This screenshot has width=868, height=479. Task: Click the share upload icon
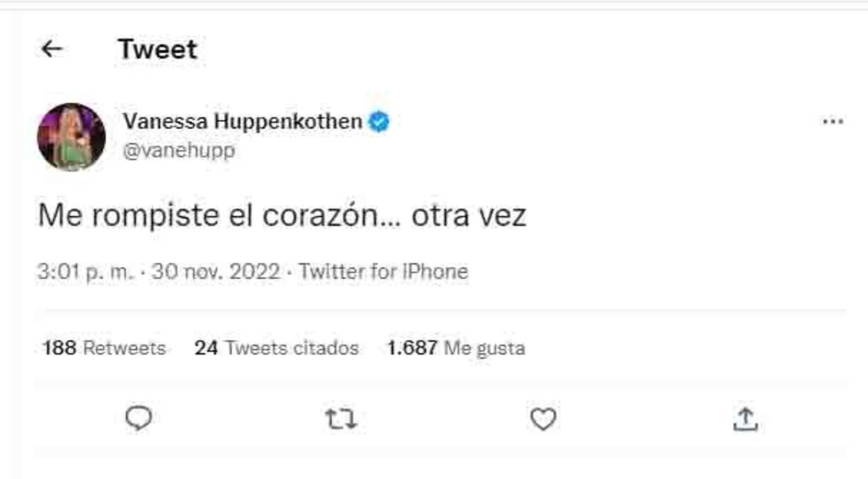click(x=745, y=419)
